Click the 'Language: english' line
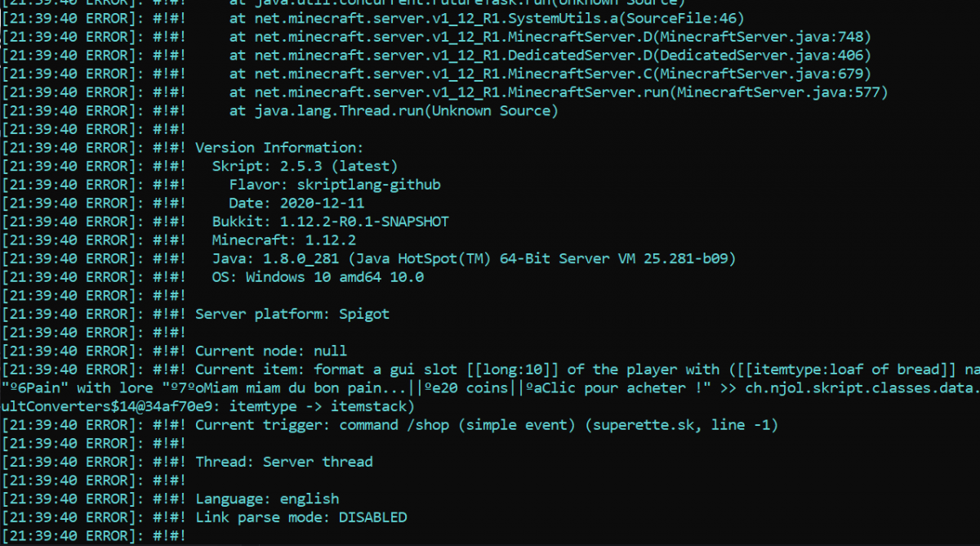 point(267,499)
